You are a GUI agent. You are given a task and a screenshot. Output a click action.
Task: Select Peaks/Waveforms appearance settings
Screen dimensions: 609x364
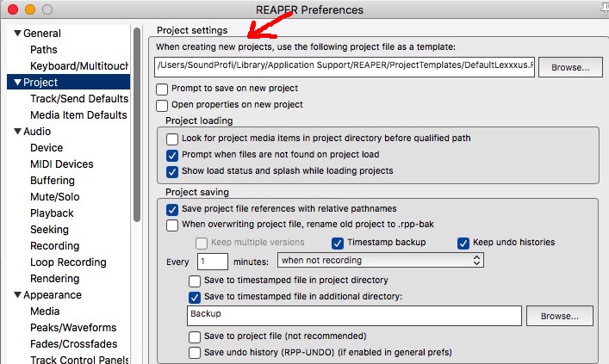tap(73, 328)
